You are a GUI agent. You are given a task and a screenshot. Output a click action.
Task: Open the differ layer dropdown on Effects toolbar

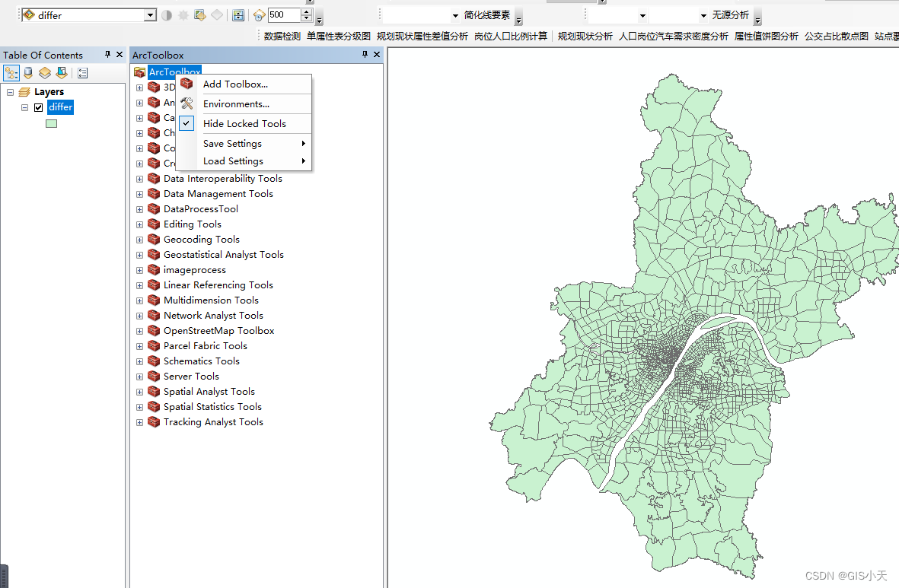click(150, 14)
